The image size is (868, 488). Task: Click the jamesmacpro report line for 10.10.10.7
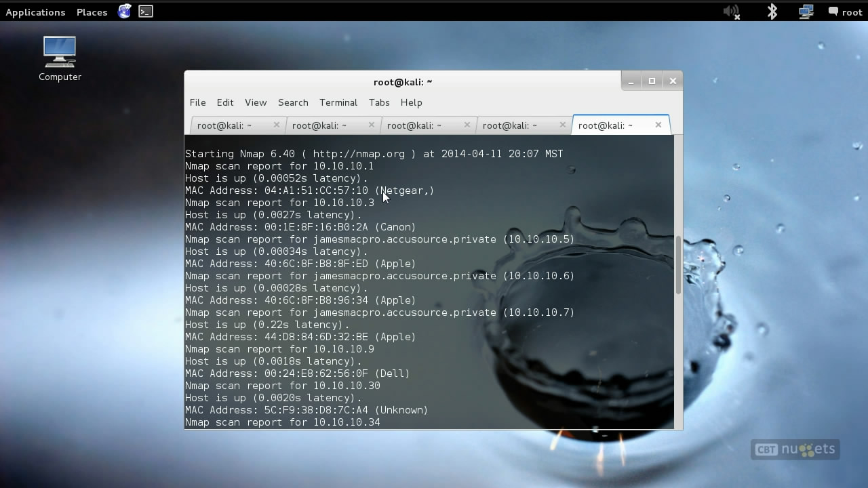(380, 312)
